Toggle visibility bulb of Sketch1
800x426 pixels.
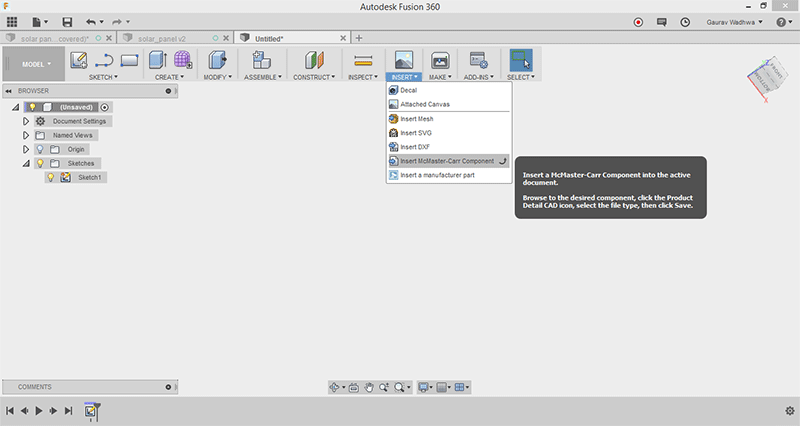click(x=51, y=178)
